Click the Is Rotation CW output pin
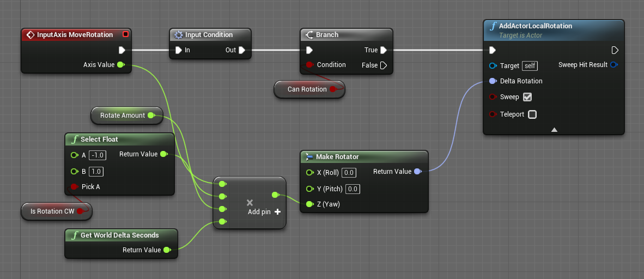The image size is (644, 279). [80, 211]
